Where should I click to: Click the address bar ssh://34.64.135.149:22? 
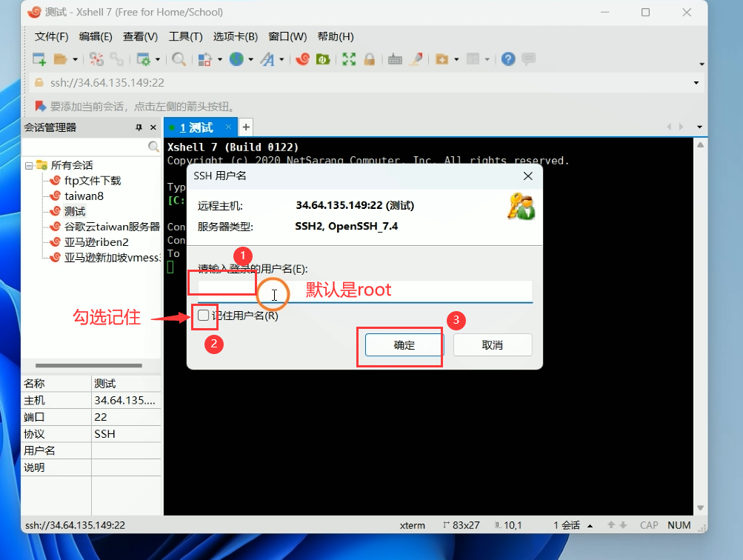coord(107,83)
